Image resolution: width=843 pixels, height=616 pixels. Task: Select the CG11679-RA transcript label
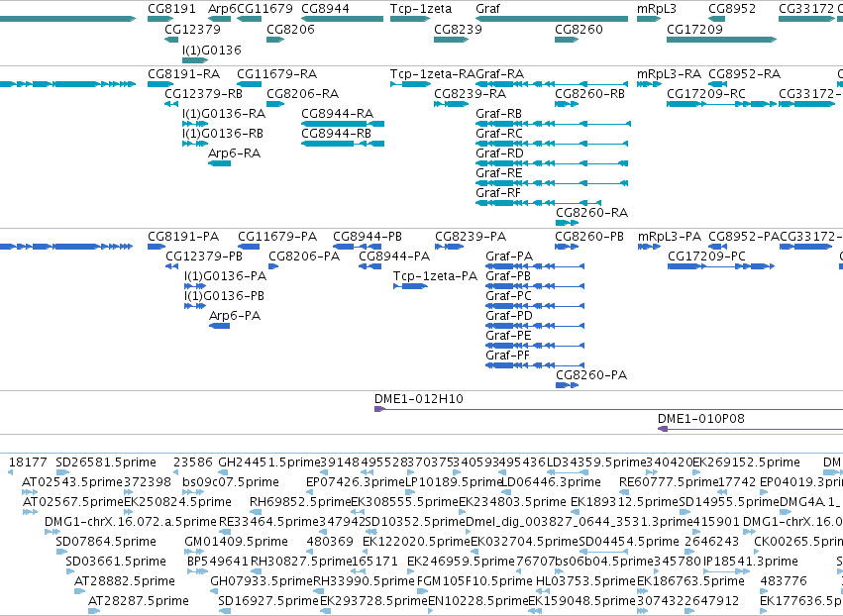[x=277, y=73]
